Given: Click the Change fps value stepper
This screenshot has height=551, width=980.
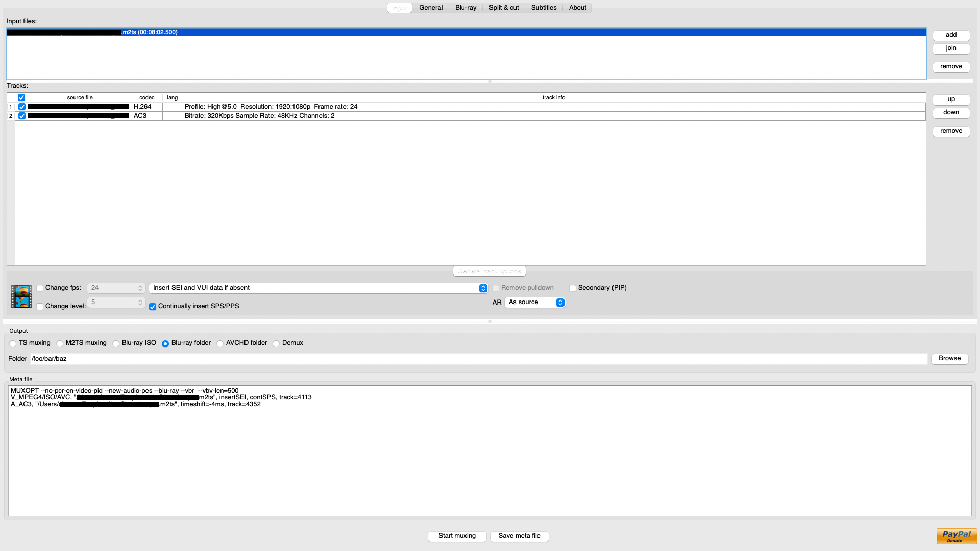Looking at the screenshot, I should (140, 288).
